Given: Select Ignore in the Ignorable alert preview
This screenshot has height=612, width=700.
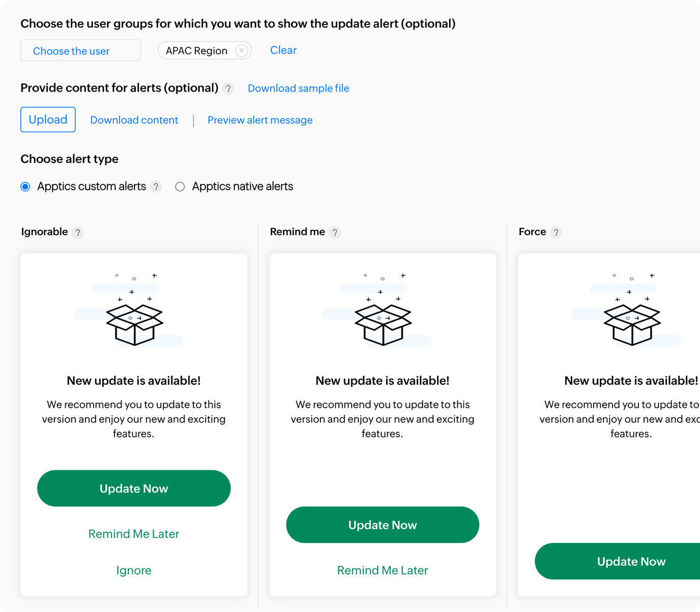Looking at the screenshot, I should 133,570.
